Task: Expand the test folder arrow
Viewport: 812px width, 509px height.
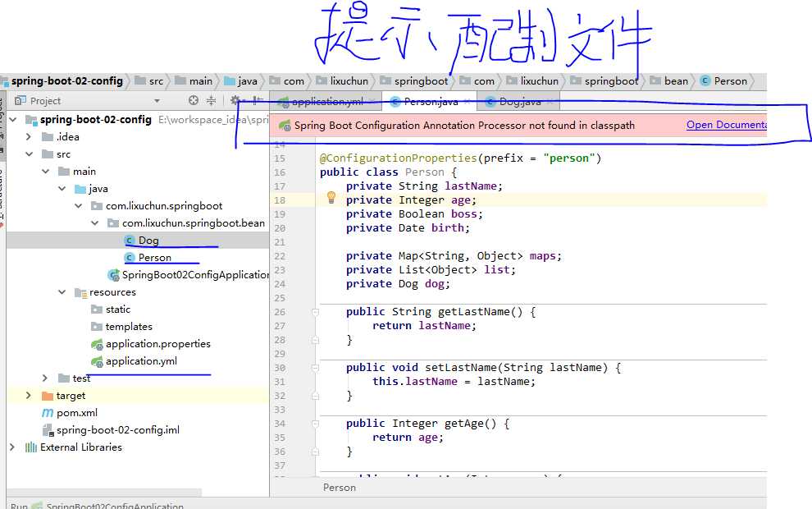Action: click(x=45, y=378)
